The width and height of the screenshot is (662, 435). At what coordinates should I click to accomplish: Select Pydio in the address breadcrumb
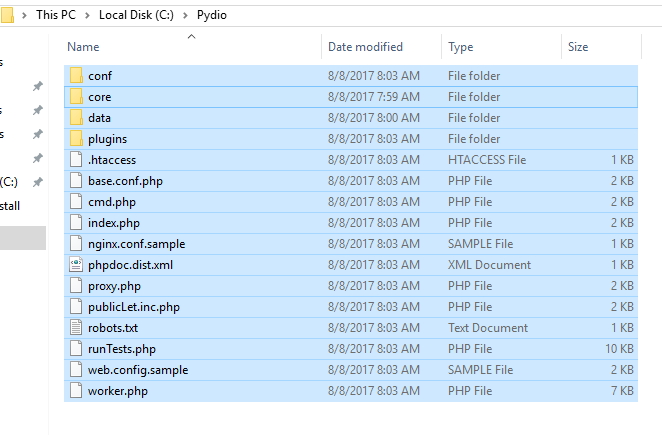(212, 15)
